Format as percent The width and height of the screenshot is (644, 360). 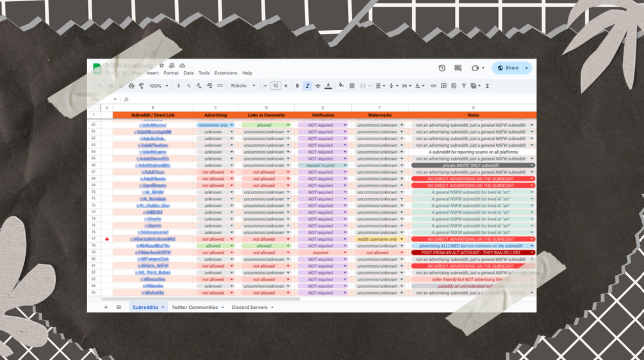pos(188,86)
